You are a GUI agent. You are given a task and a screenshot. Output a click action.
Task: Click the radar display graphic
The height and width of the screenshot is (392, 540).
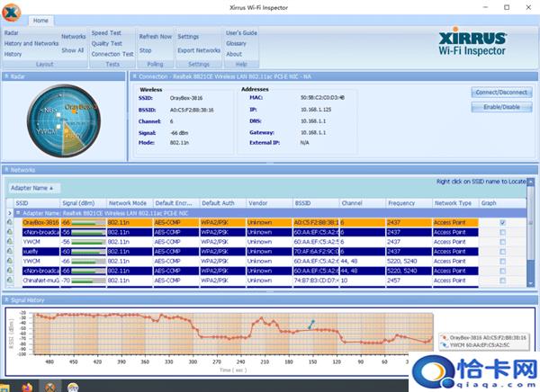(62, 121)
